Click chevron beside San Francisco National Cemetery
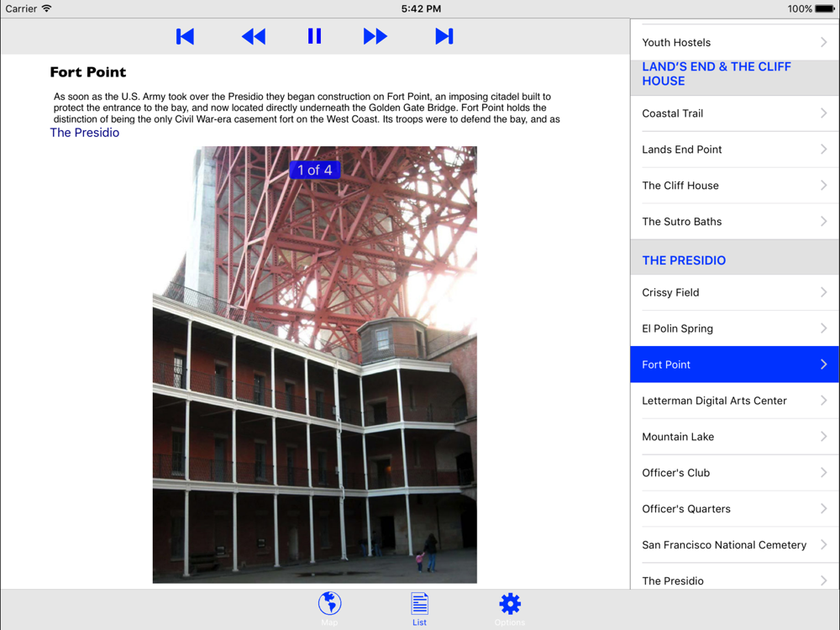Image resolution: width=840 pixels, height=630 pixels. 824,545
